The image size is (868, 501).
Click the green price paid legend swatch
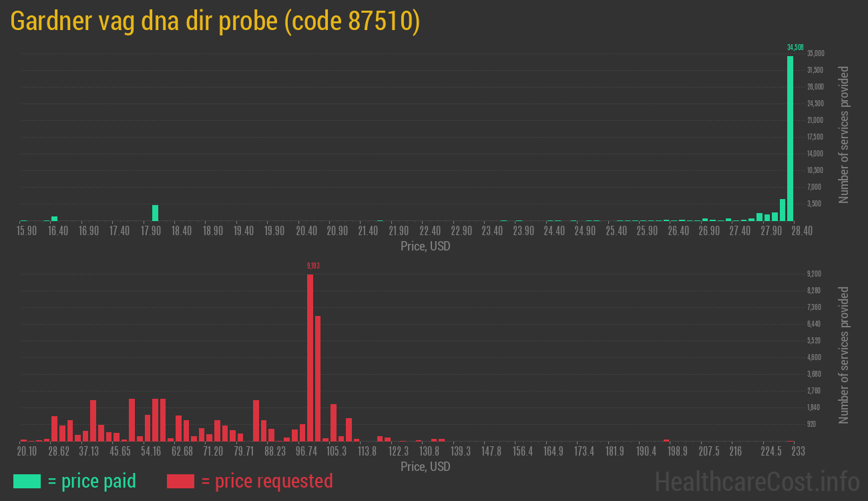tap(27, 481)
